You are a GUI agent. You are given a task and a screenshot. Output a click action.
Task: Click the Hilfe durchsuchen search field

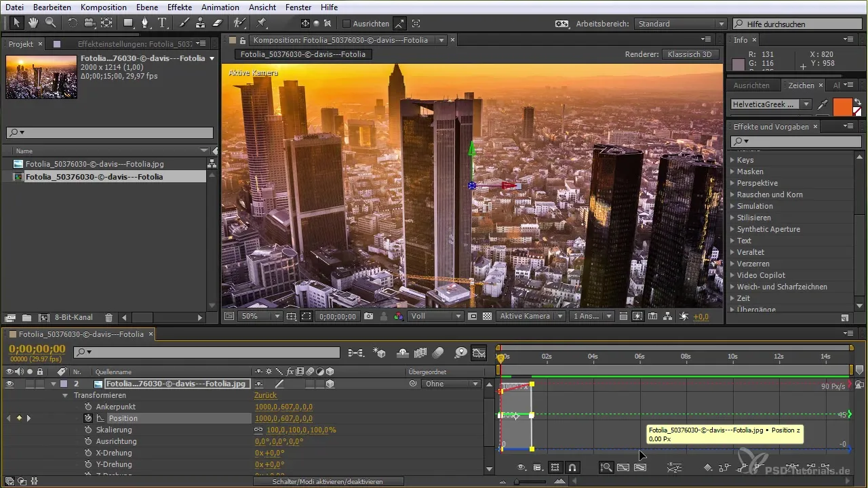(x=797, y=24)
